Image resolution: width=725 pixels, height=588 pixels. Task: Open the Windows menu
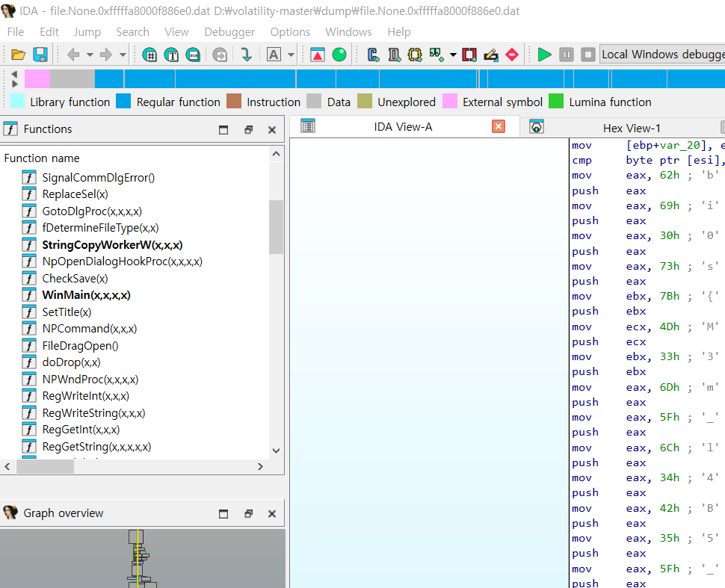point(348,32)
